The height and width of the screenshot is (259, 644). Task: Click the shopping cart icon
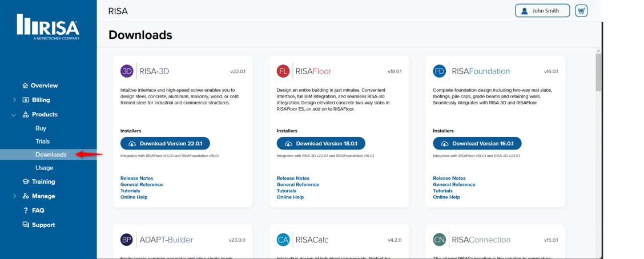[581, 11]
